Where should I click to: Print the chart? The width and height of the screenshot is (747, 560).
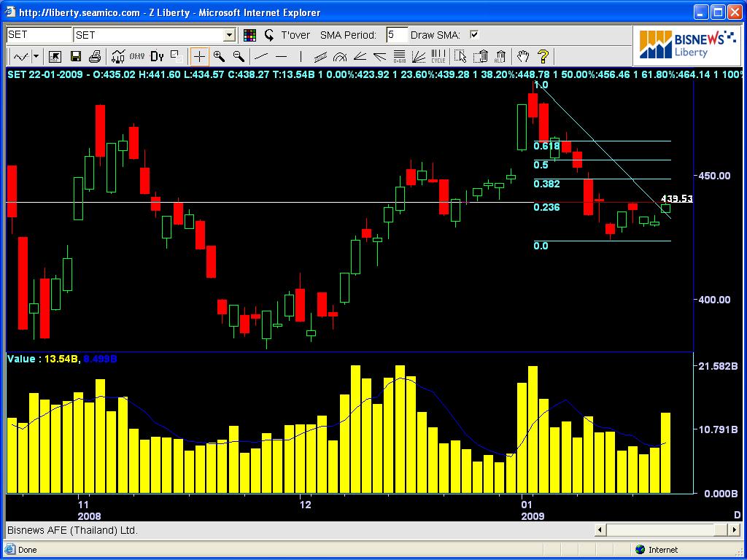(x=94, y=57)
